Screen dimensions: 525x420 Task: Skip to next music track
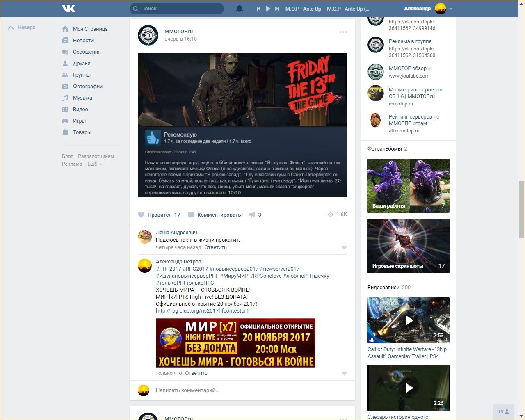[x=277, y=9]
